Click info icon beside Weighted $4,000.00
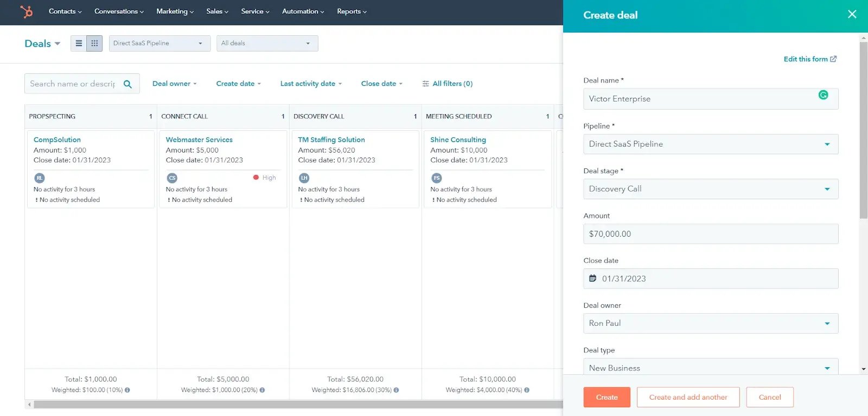This screenshot has height=416, width=868. click(527, 390)
